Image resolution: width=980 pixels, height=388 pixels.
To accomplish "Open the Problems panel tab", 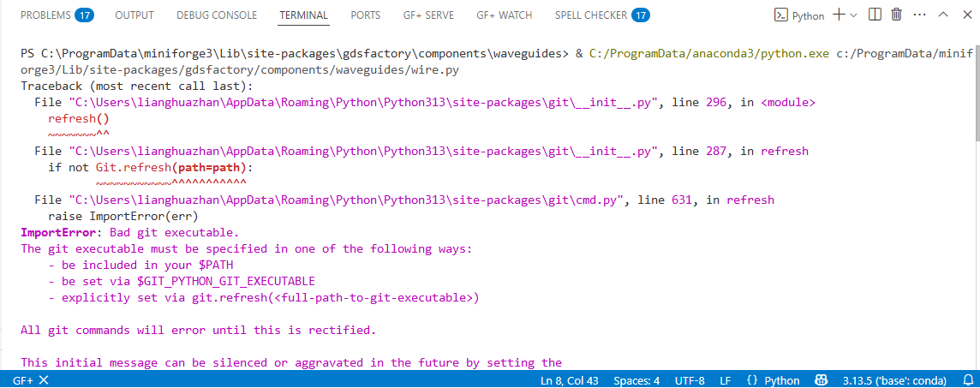I will pyautogui.click(x=57, y=15).
